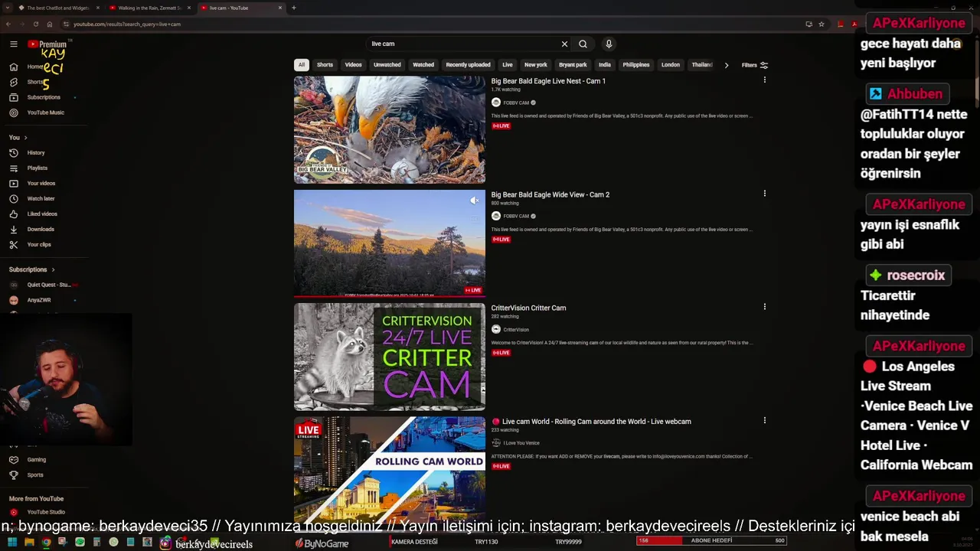Clear the search box with X
Image resolution: width=980 pixels, height=551 pixels.
(564, 44)
